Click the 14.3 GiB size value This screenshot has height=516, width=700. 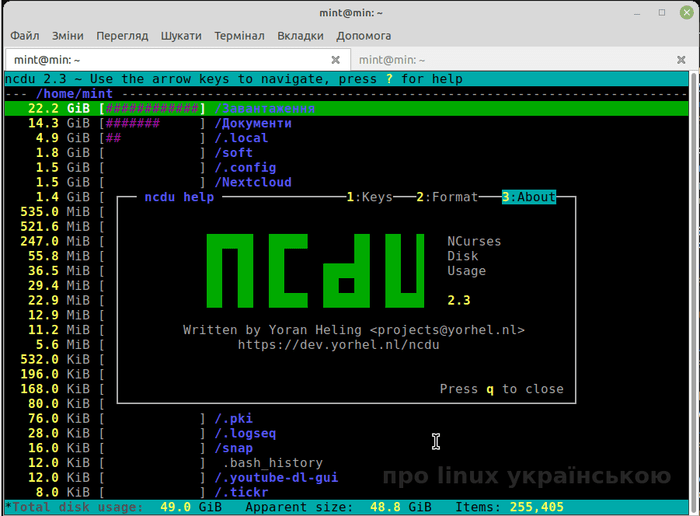pyautogui.click(x=58, y=123)
